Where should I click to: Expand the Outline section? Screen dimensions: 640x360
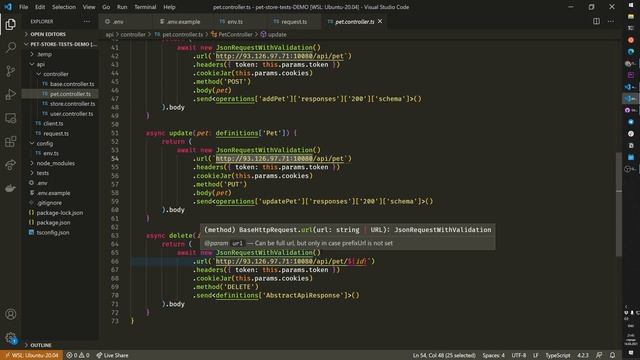pos(60,345)
